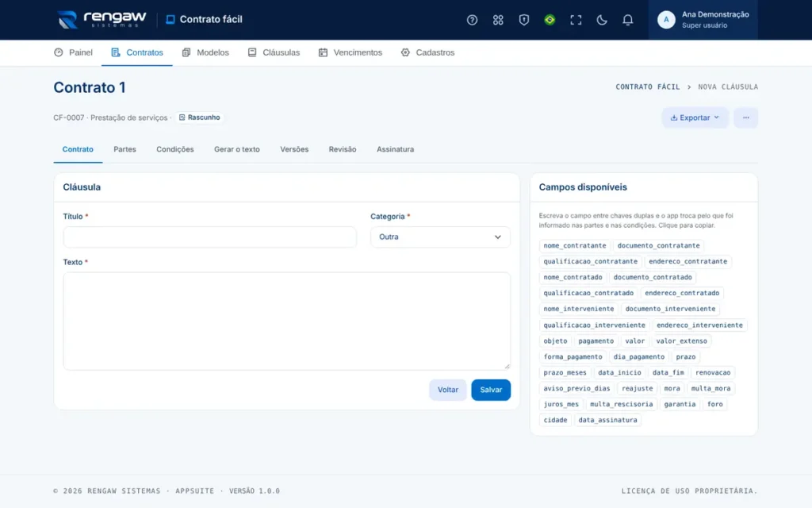Go to Painel menu item
The image size is (812, 508).
coord(73,52)
